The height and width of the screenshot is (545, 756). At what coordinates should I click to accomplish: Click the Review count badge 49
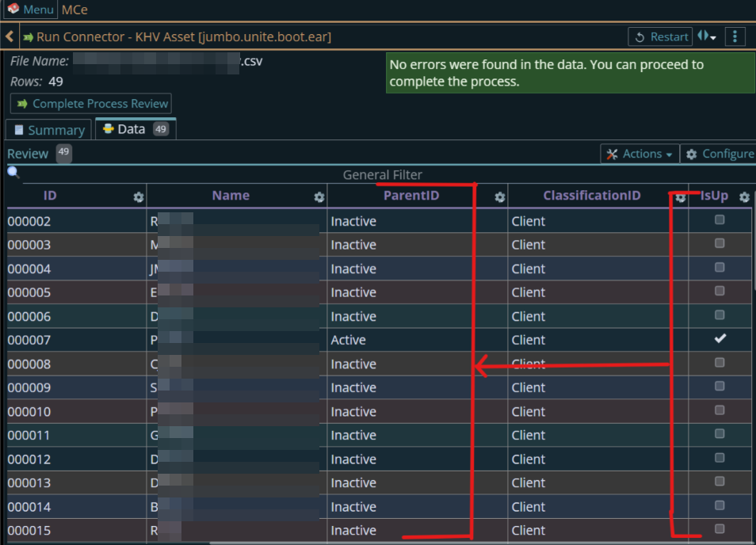(x=63, y=153)
